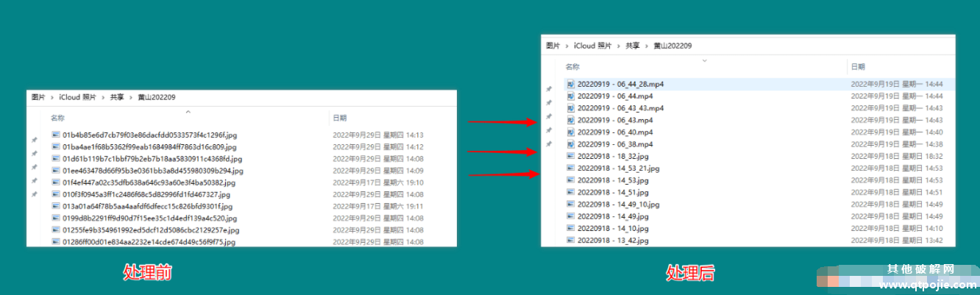Click icon of 01b4b85e6d7cb79f03e86dacfdd0533573f4c1296f.jpg
This screenshot has width=980, height=295.
tap(55, 135)
